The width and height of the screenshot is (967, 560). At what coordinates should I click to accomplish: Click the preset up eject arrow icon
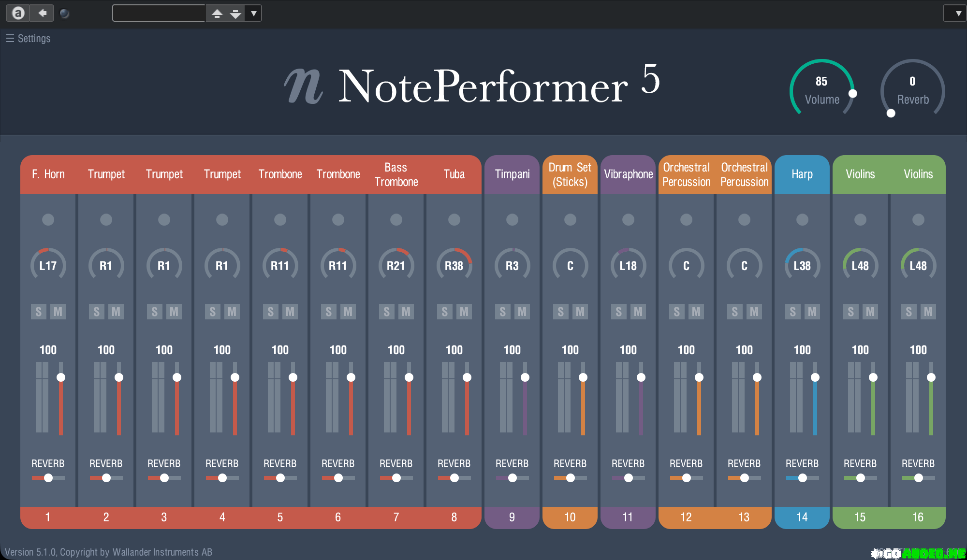coord(217,14)
